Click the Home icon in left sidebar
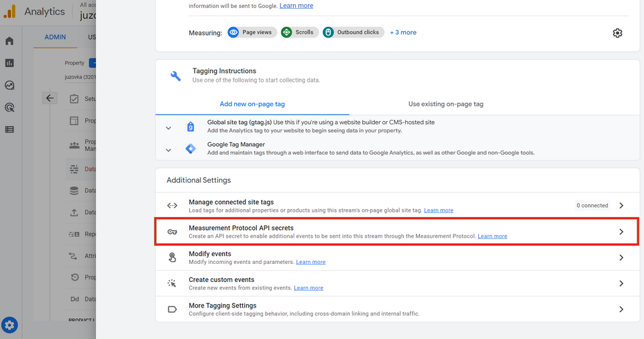 tap(9, 41)
